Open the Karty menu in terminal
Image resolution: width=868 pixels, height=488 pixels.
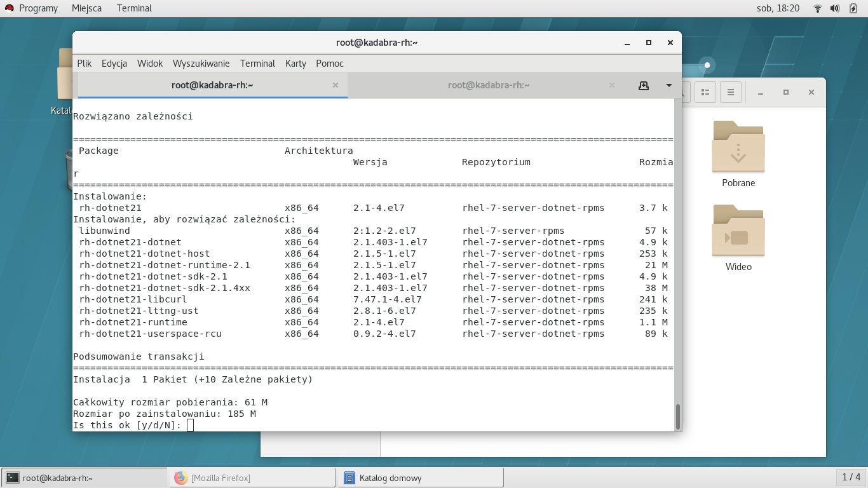[x=295, y=64]
